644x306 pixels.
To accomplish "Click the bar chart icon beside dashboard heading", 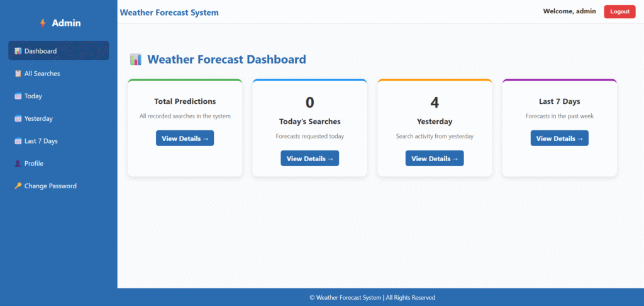I will [136, 60].
